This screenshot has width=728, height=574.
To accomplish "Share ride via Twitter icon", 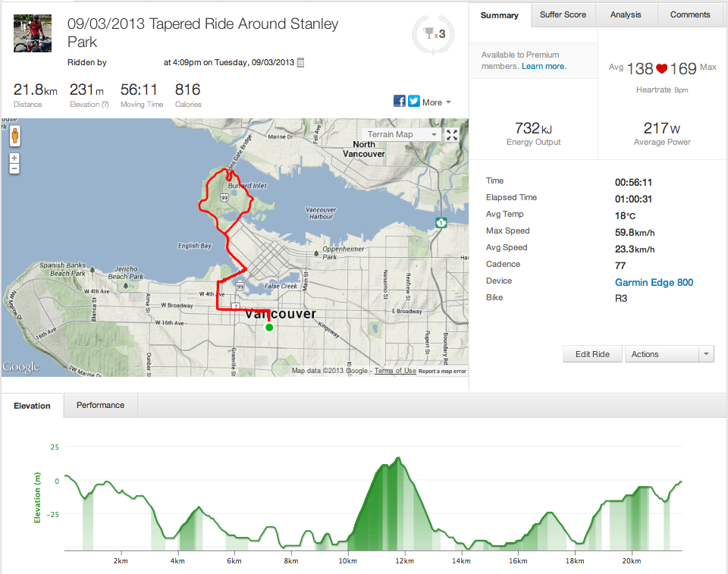I will click(x=413, y=101).
